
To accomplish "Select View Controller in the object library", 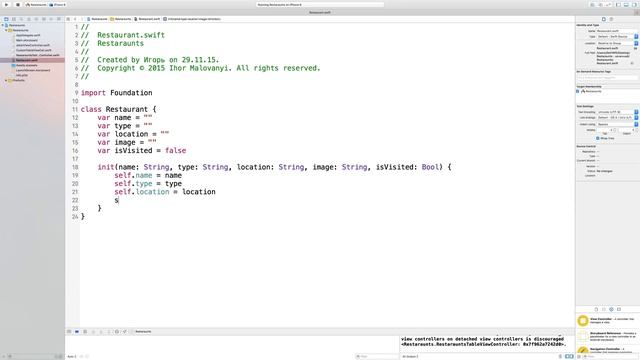I will point(607,320).
